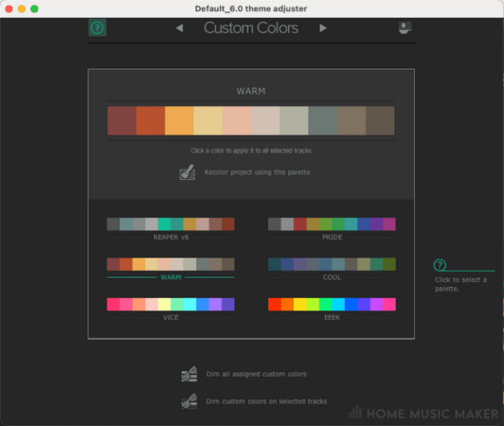
Task: Go to the previous theme adjuster page
Action: (180, 28)
